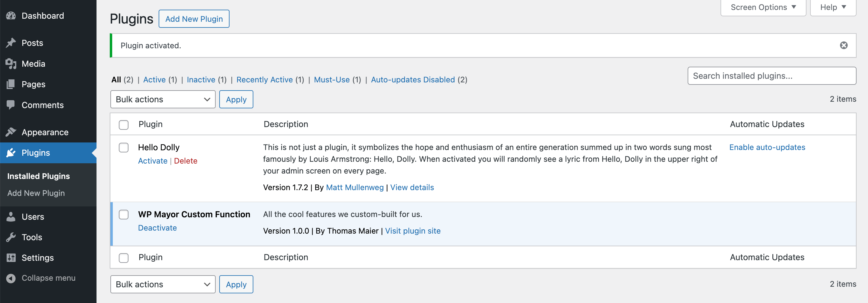Image resolution: width=868 pixels, height=303 pixels.
Task: Check the WP Mayor Custom Function checkbox
Action: pos(124,215)
